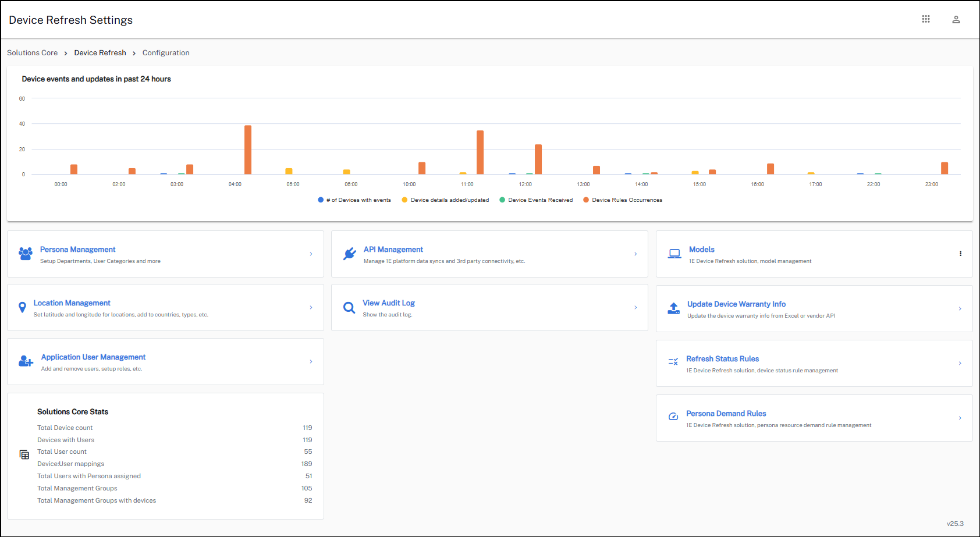Expand Refresh Status Rules using its chevron
This screenshot has width=980, height=537.
(x=960, y=363)
